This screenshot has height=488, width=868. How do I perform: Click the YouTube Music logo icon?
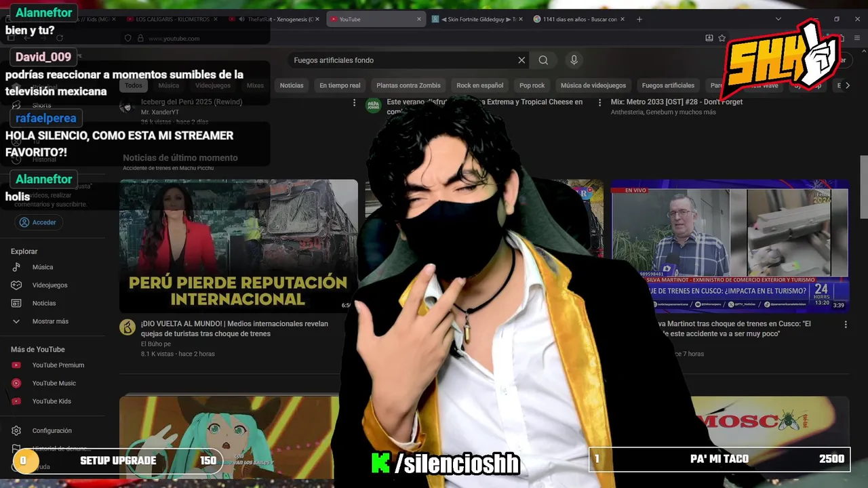point(16,383)
